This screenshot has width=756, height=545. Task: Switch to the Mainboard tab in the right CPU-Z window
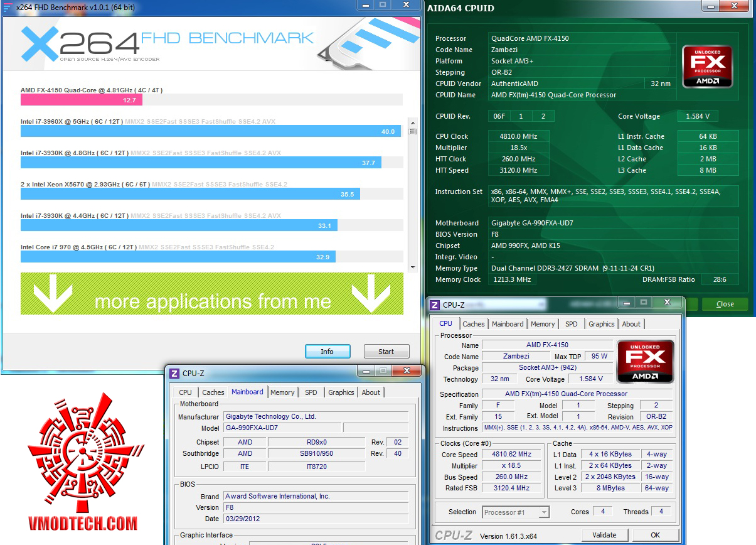point(508,324)
